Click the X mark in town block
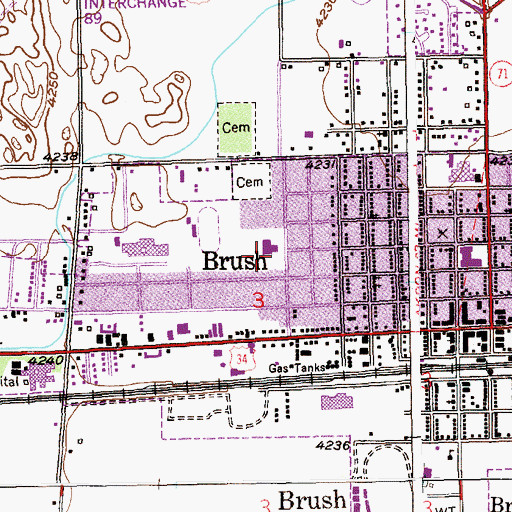The height and width of the screenshot is (512, 512). click(x=442, y=233)
